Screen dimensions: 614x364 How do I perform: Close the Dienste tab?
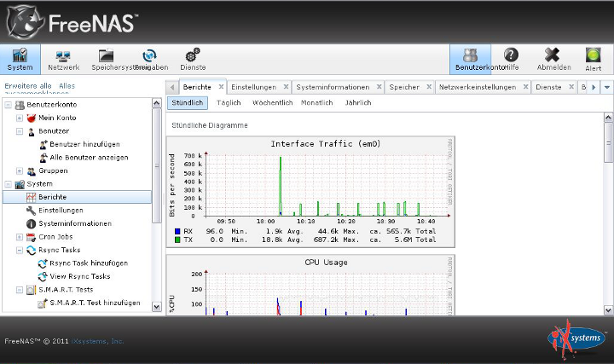[x=571, y=87]
